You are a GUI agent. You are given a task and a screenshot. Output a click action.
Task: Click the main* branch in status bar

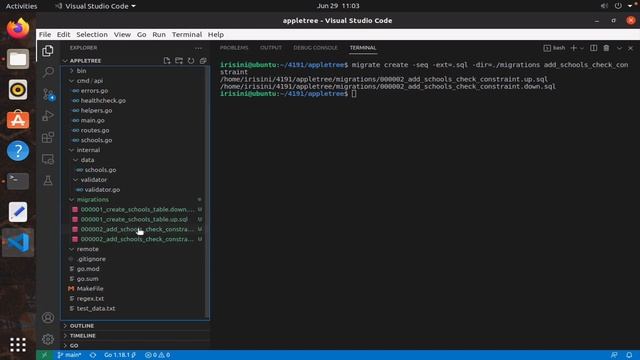click(69, 355)
